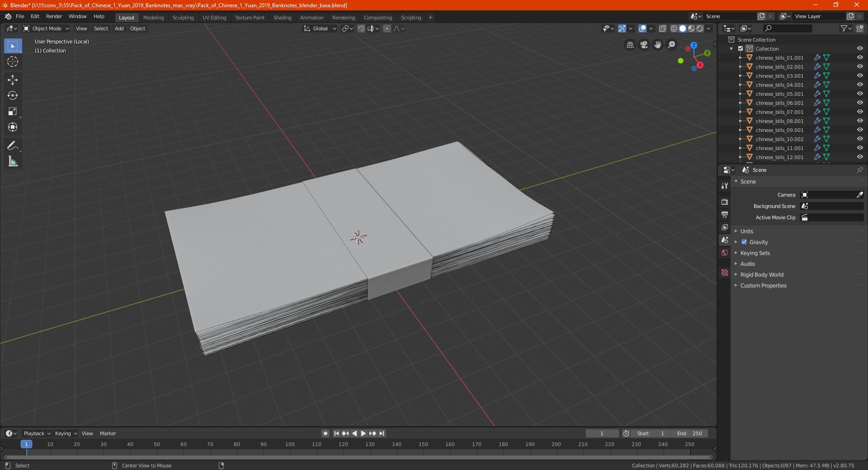Screen dimensions: 868x470
Task: Open the Keying dropdown in timeline
Action: point(66,433)
